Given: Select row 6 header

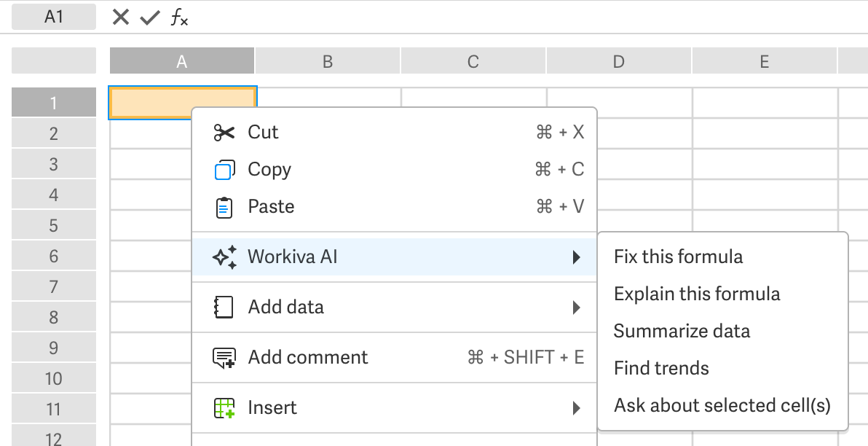Looking at the screenshot, I should 54,256.
